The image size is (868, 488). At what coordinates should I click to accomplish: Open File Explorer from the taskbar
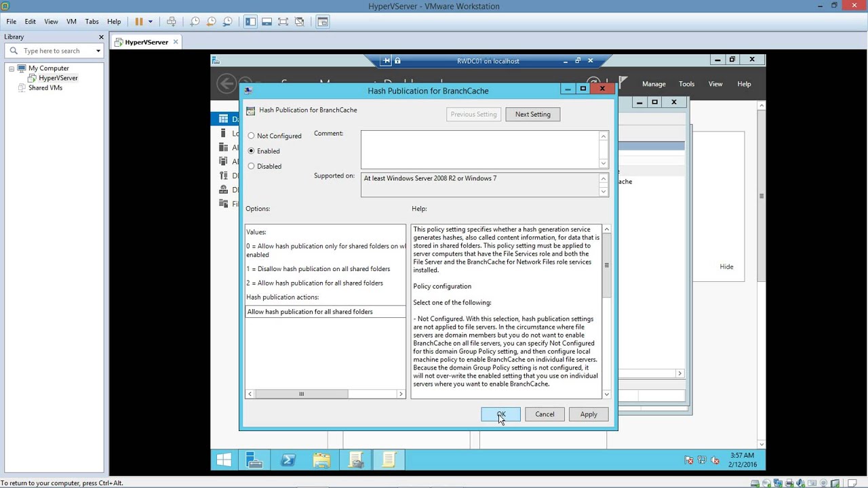coord(321,460)
